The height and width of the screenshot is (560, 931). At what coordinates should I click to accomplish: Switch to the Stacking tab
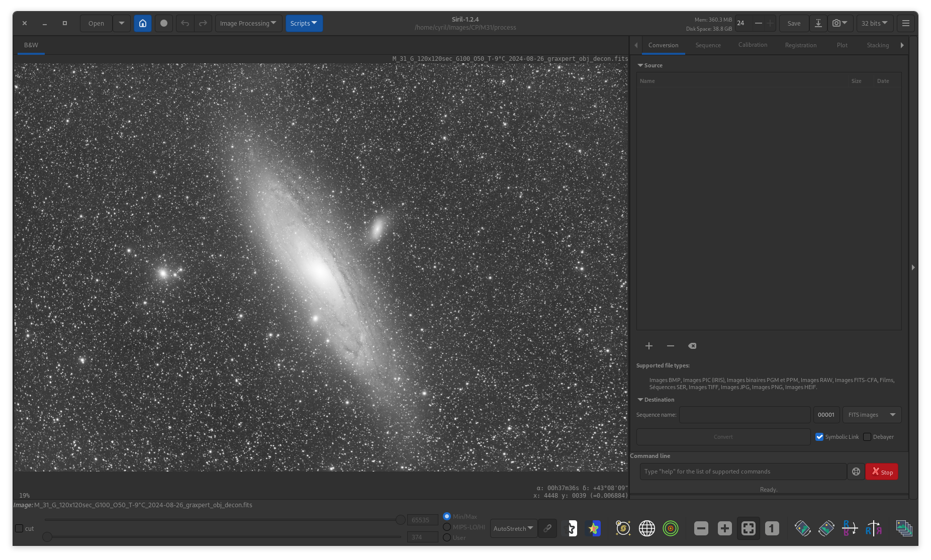coord(878,45)
